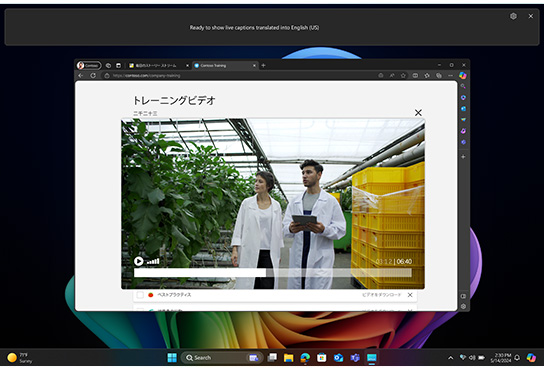Go back to previous page in Edge

[81, 75]
